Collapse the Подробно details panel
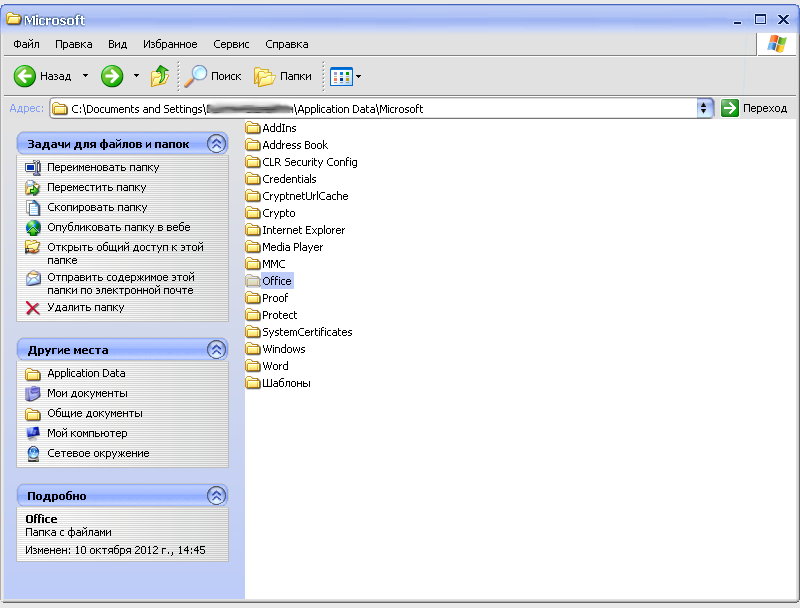 pyautogui.click(x=216, y=496)
